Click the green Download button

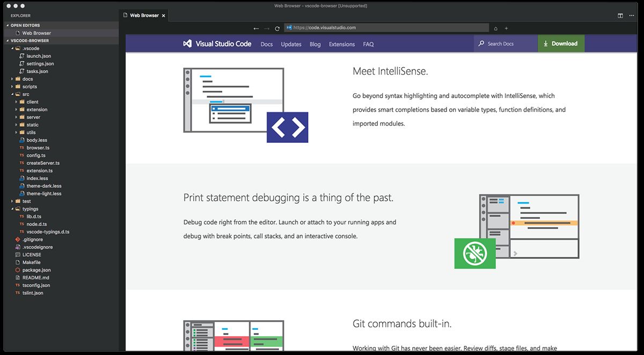[x=561, y=44]
